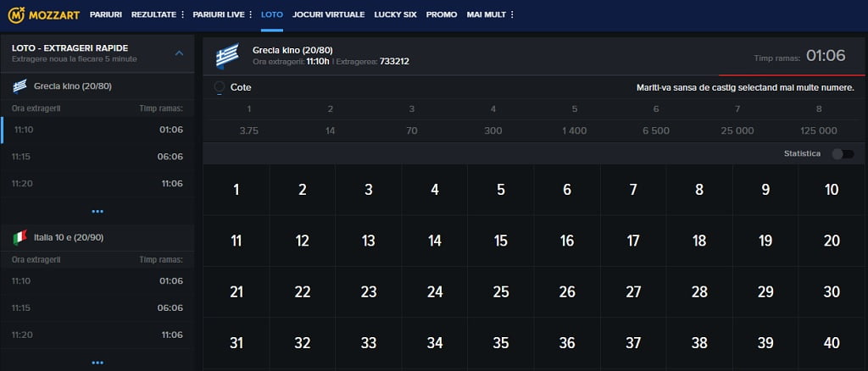Choose Grecia kino 11:20 draw
The image size is (868, 371).
(97, 184)
